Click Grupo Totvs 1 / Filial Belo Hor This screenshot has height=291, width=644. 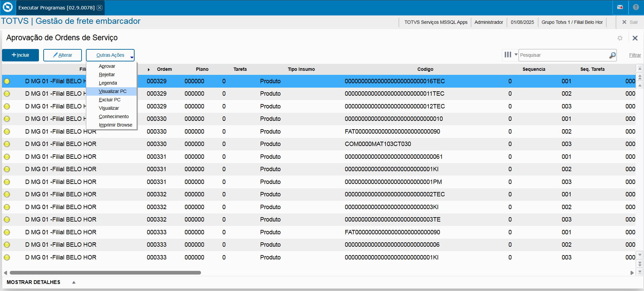572,22
